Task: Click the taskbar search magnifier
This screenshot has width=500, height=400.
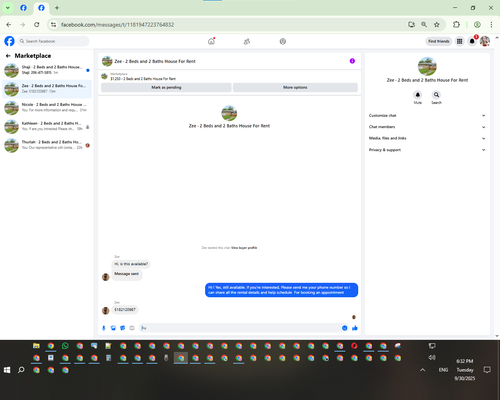Action: (x=21, y=370)
